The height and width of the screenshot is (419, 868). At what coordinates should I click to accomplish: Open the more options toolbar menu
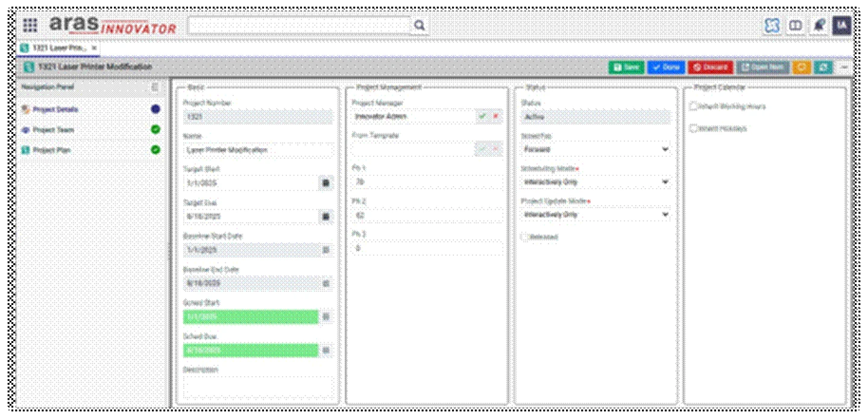click(844, 67)
